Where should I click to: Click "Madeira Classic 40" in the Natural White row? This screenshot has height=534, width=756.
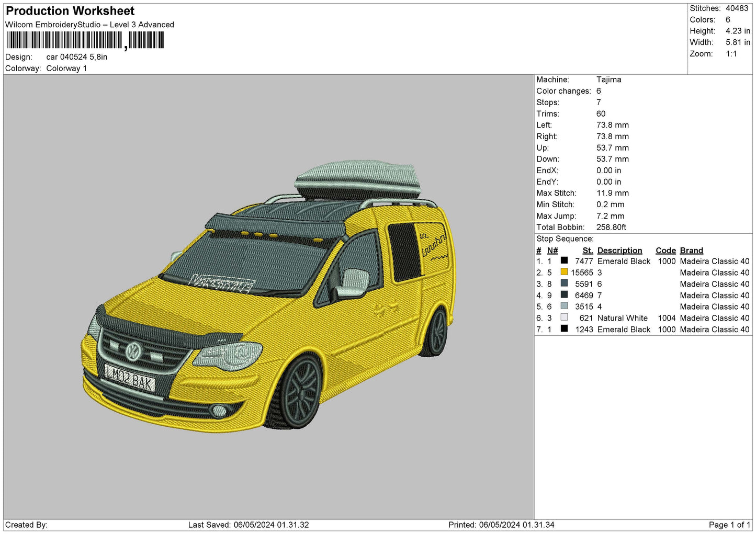pyautogui.click(x=715, y=319)
